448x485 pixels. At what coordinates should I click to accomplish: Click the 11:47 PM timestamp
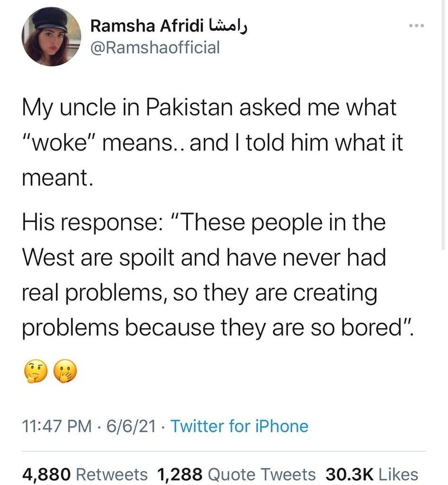click(x=57, y=426)
